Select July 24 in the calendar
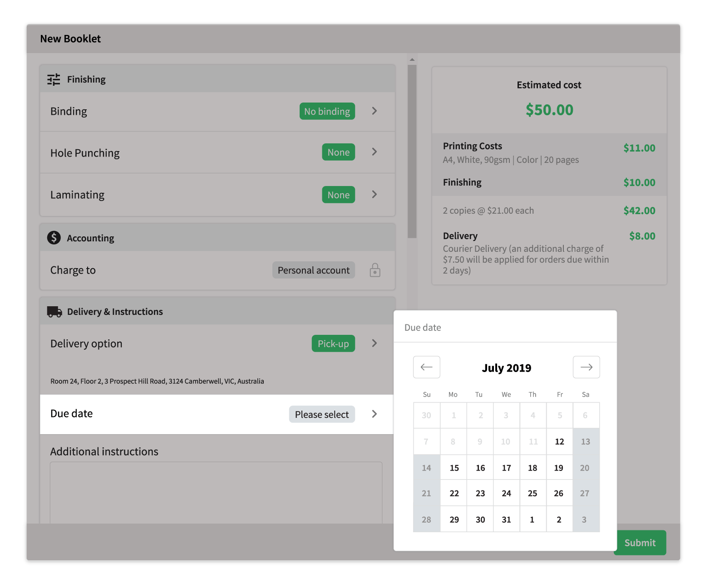710x588 pixels. (x=507, y=493)
